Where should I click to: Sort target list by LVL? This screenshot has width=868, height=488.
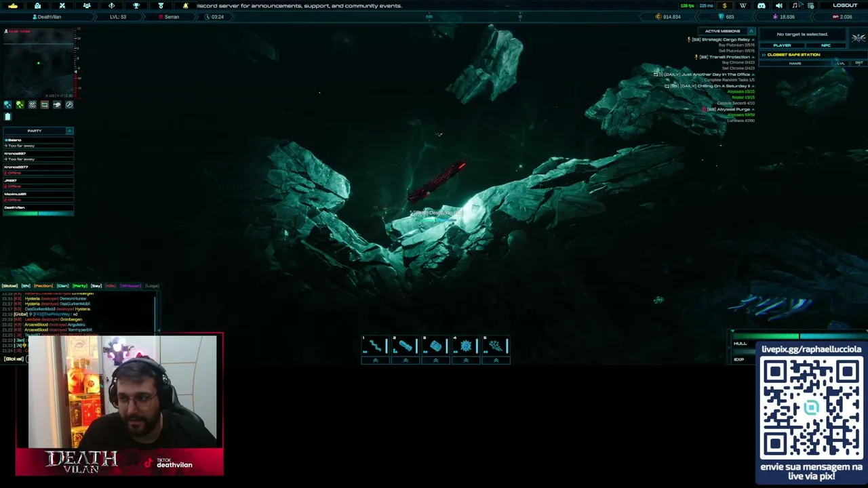click(841, 63)
